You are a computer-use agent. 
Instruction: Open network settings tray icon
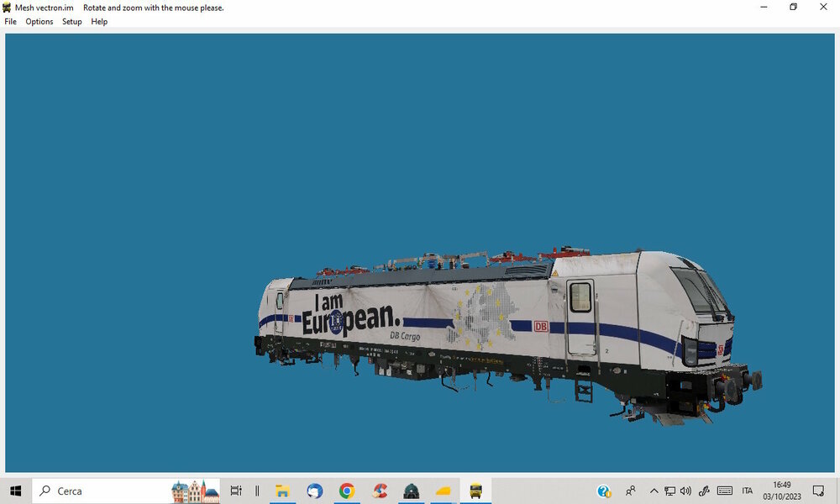(669, 491)
